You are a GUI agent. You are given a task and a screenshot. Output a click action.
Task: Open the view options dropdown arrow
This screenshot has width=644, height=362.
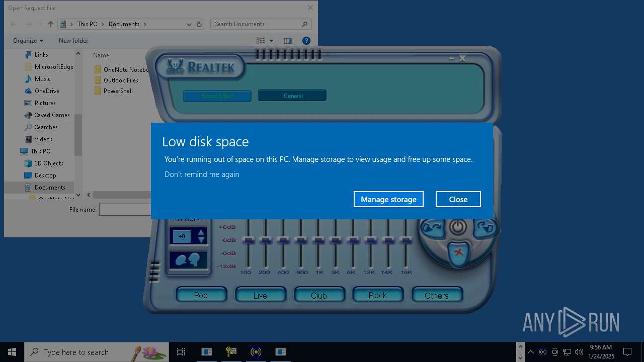click(x=271, y=41)
